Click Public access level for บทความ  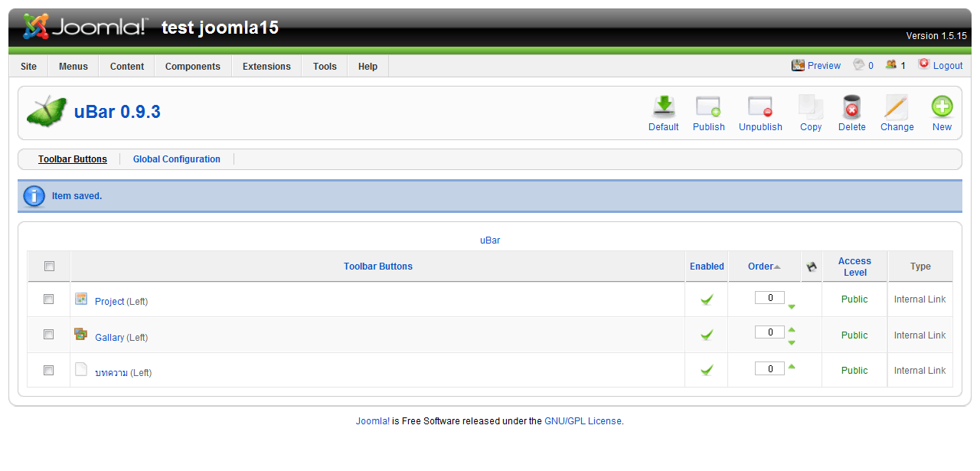click(854, 370)
